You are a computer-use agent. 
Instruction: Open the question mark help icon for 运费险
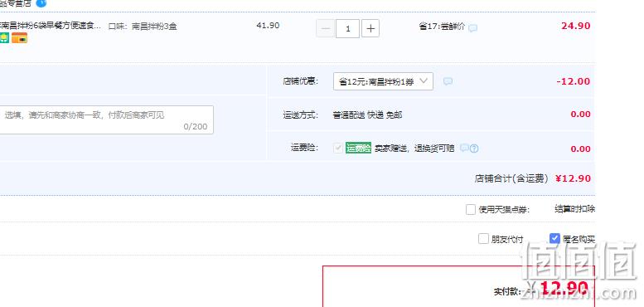coord(474,149)
